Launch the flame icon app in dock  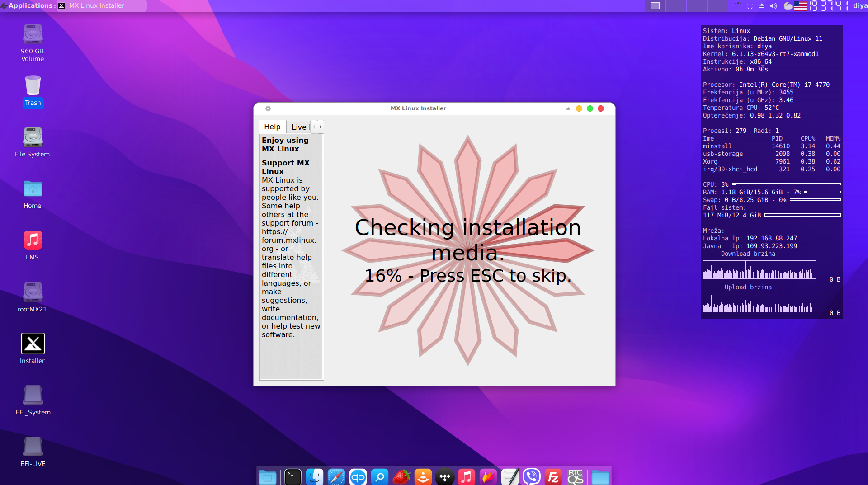(x=488, y=477)
